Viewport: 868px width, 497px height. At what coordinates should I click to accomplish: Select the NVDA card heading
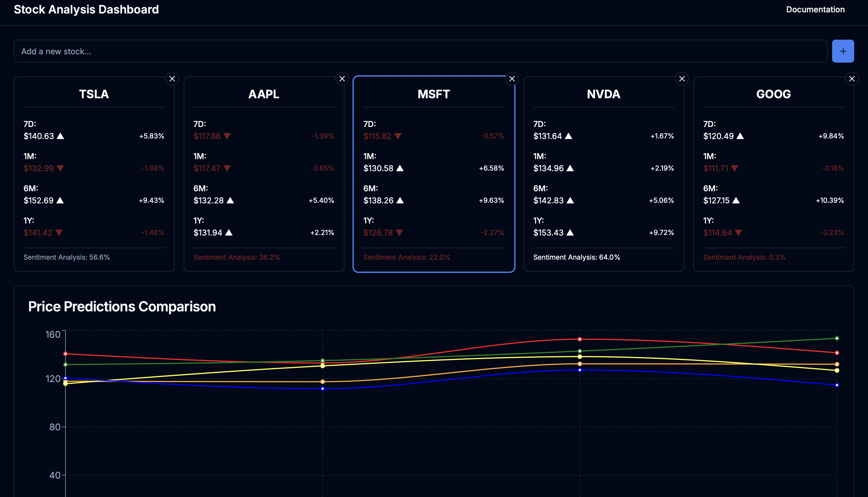tap(603, 94)
